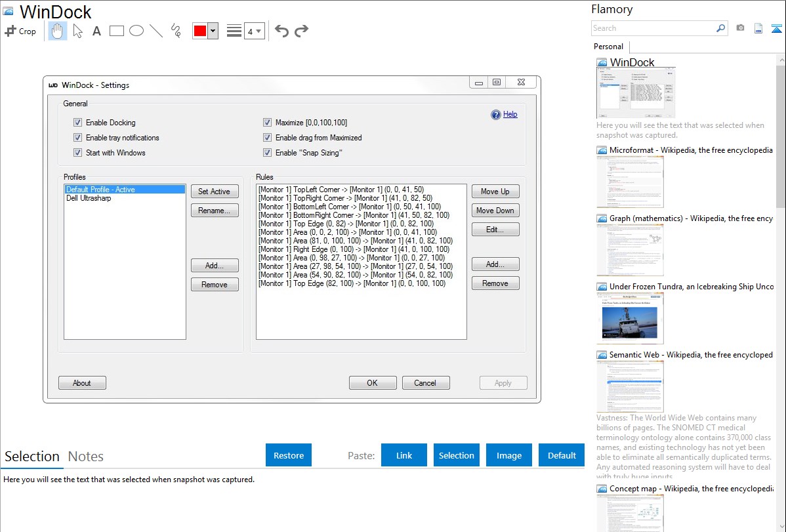The image size is (786, 532).
Task: Select the Crop tool
Action: (20, 31)
